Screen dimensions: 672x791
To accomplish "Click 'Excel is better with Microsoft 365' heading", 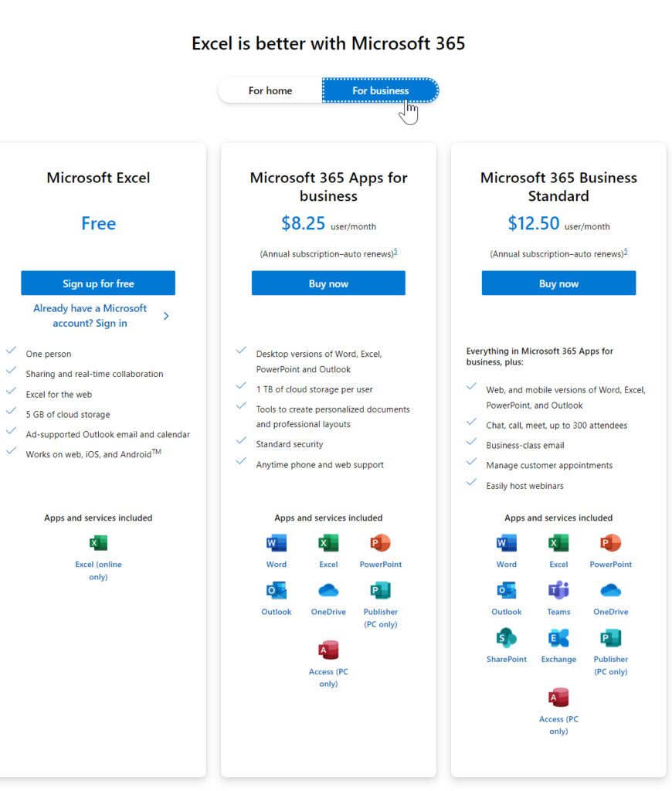I will click(328, 43).
